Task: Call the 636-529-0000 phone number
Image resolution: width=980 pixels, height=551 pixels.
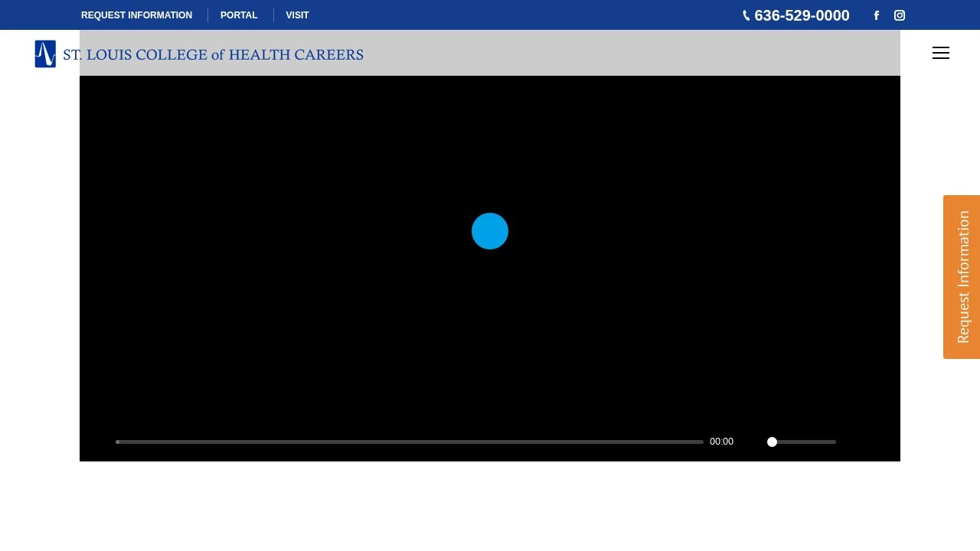Action: [796, 15]
